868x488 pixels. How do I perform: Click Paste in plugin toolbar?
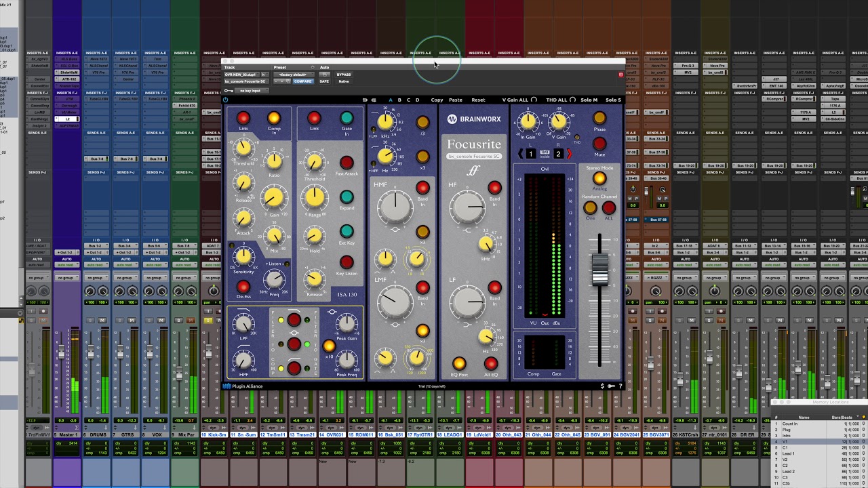456,100
